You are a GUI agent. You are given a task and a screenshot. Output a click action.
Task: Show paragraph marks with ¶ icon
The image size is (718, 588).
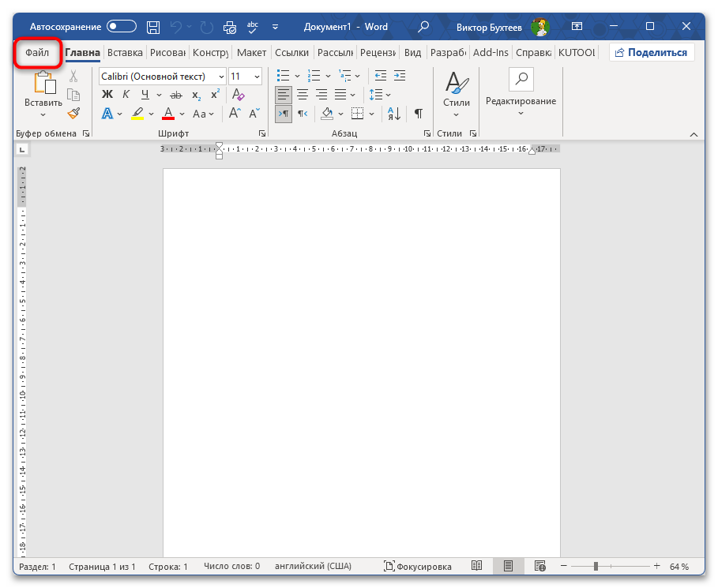click(417, 113)
